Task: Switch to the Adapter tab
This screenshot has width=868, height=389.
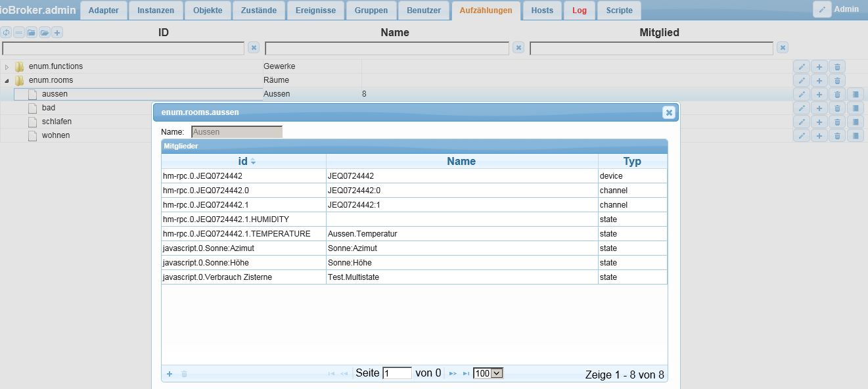Action: [x=103, y=10]
